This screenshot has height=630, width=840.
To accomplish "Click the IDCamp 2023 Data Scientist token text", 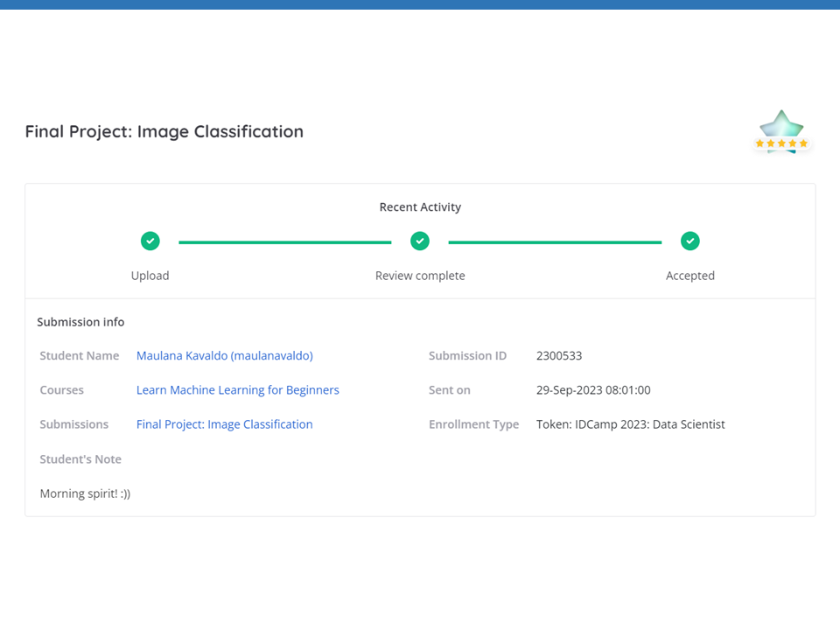I will tap(630, 424).
